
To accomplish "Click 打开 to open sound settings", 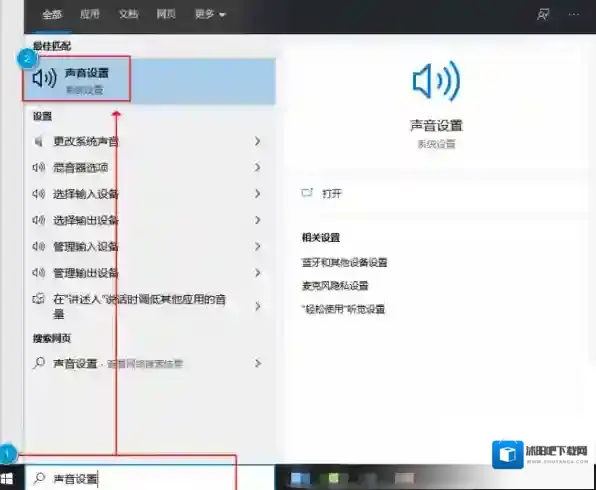I will (x=332, y=194).
